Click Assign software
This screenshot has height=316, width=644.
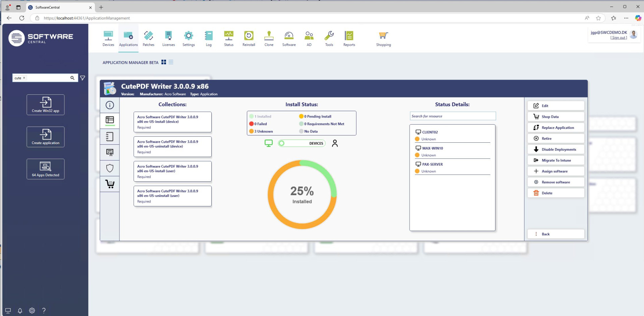[x=556, y=171]
